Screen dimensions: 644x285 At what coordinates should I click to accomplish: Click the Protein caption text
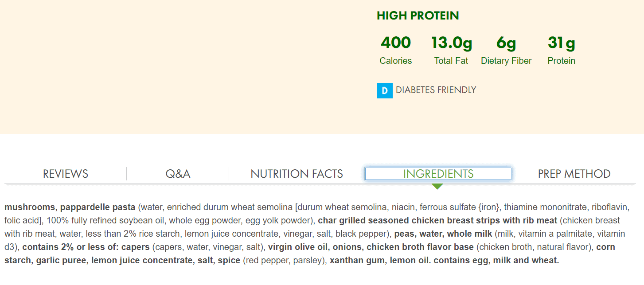[561, 61]
